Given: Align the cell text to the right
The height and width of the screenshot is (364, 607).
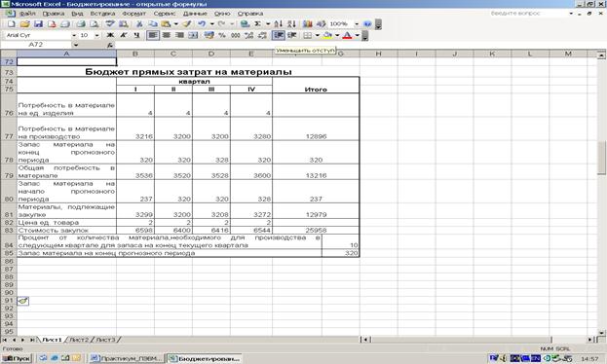Looking at the screenshot, I should (179, 35).
